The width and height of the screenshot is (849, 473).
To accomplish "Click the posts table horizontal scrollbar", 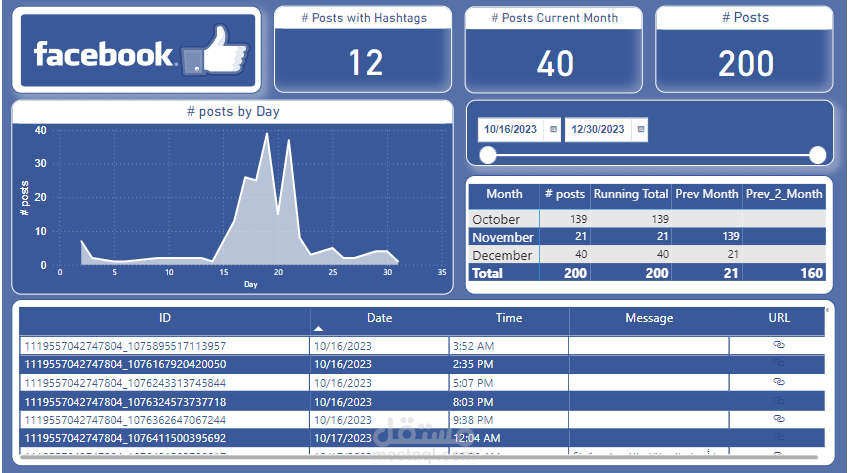I will click(x=420, y=457).
